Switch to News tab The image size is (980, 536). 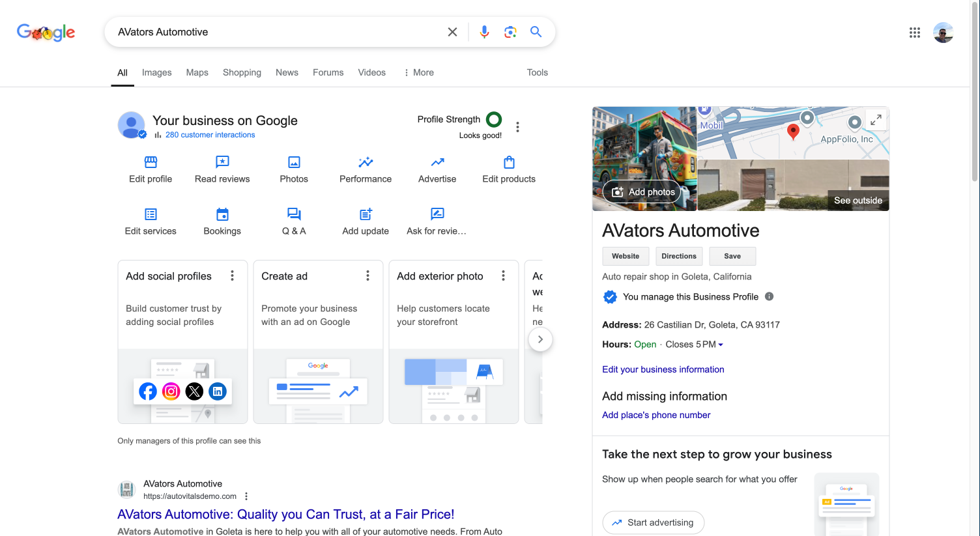click(287, 72)
